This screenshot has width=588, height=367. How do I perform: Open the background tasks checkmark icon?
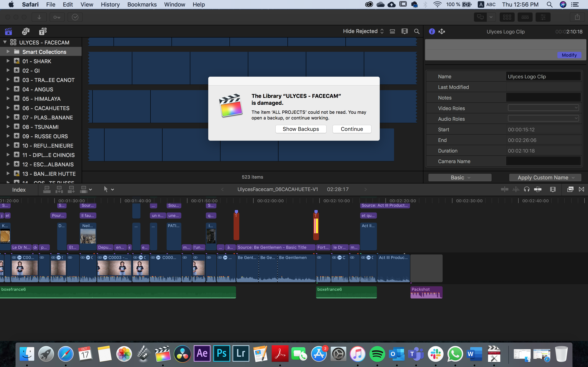tap(75, 17)
